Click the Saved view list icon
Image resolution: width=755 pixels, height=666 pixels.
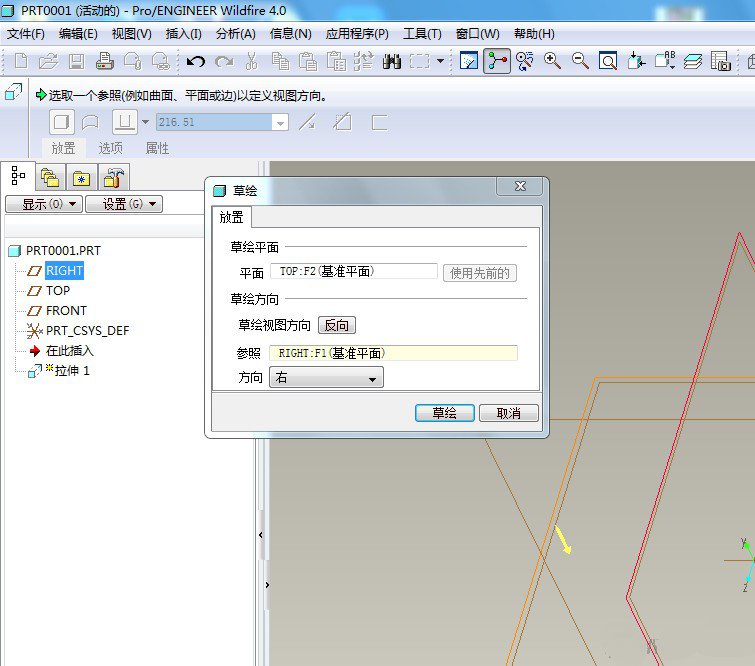point(665,61)
